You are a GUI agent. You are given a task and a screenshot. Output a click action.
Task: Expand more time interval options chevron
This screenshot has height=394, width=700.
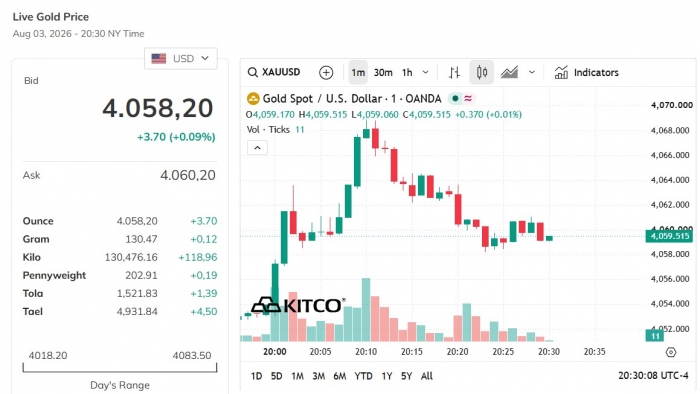pyautogui.click(x=425, y=72)
